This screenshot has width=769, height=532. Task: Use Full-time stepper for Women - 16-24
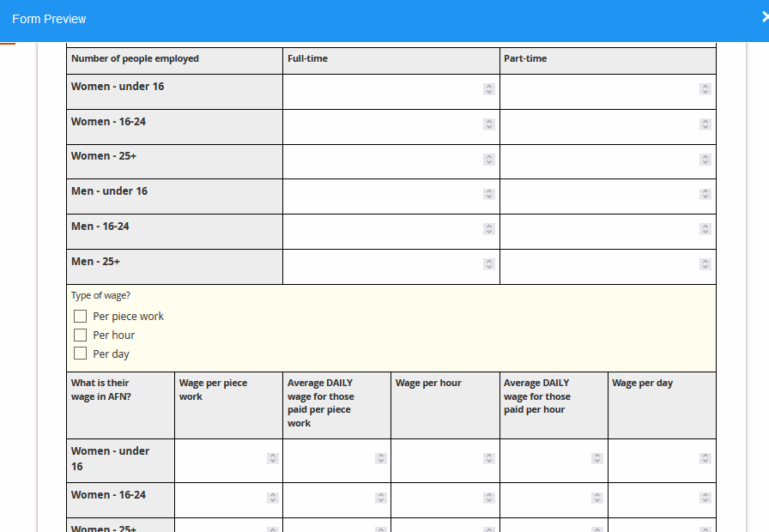pos(489,124)
